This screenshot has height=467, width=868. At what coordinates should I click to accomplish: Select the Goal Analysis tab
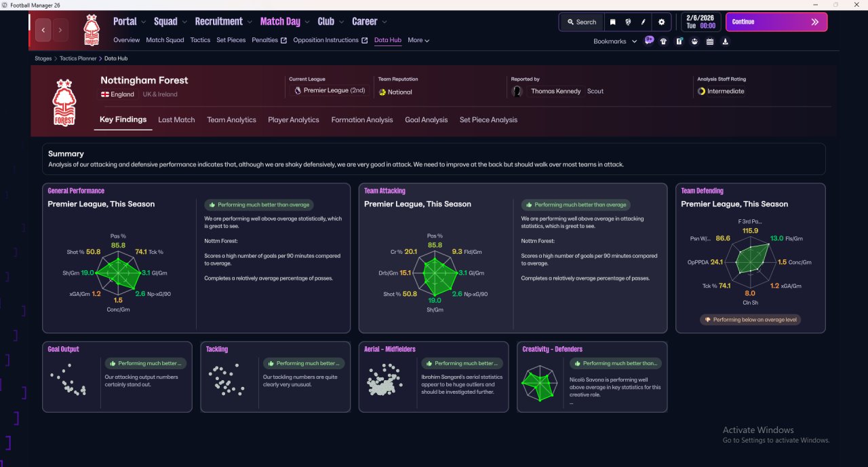coord(427,119)
